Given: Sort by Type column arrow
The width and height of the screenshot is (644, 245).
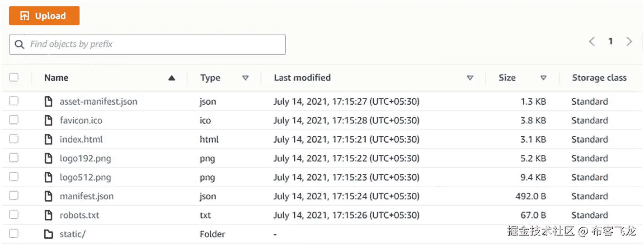Looking at the screenshot, I should point(245,78).
